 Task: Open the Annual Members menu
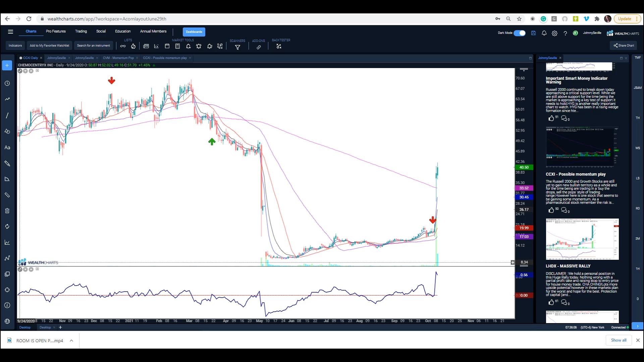[x=153, y=31]
